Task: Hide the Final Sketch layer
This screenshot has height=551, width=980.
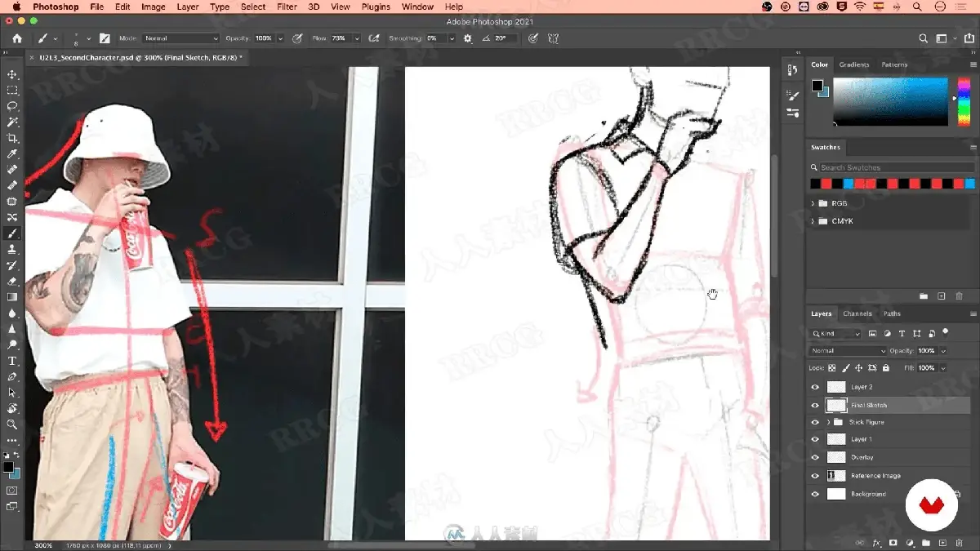Action: 815,405
